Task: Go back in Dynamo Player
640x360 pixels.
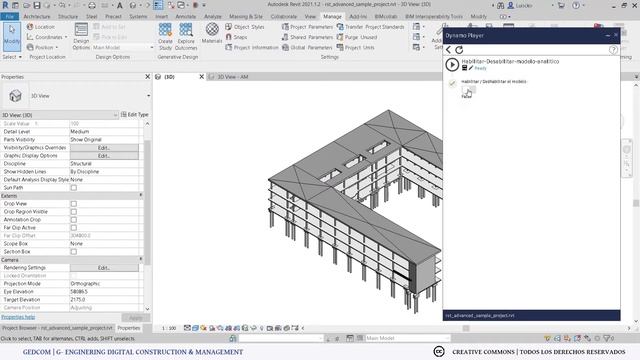Action: pyautogui.click(x=449, y=50)
